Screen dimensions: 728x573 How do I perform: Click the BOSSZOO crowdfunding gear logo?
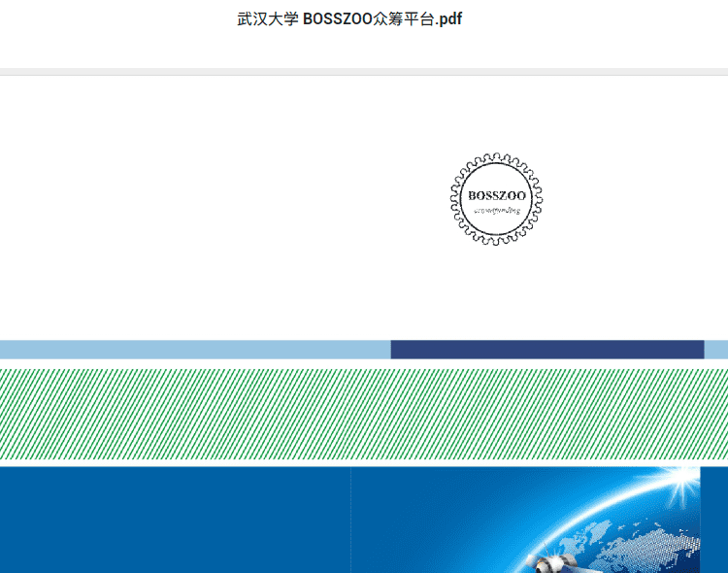point(496,199)
